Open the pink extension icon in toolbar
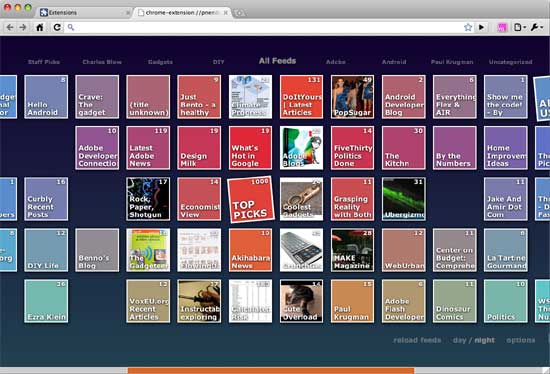Screen dimensions: 550x374 pyautogui.click(x=502, y=27)
